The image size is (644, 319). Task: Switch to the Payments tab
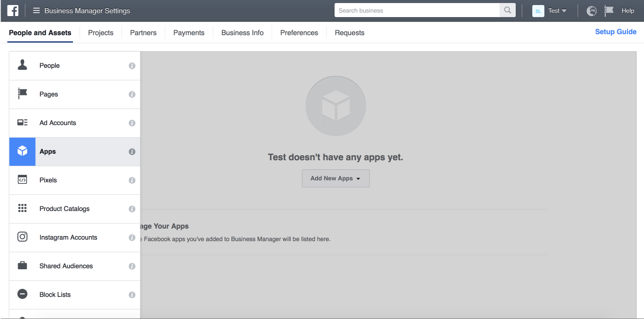pyautogui.click(x=189, y=32)
